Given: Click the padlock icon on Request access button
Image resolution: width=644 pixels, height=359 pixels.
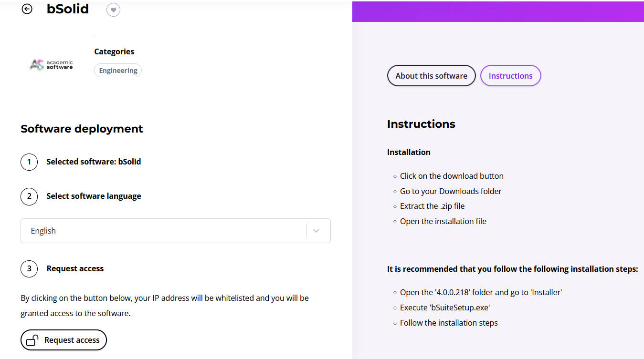Looking at the screenshot, I should 32,339.
